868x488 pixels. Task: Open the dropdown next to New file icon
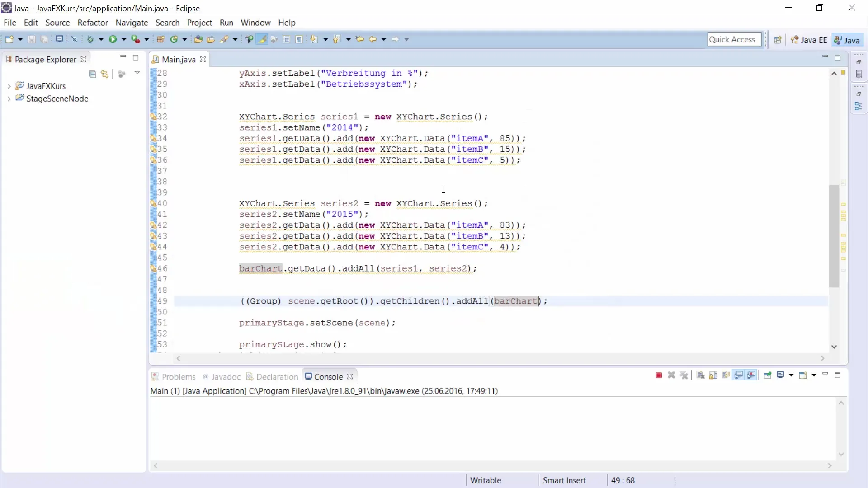pyautogui.click(x=20, y=39)
